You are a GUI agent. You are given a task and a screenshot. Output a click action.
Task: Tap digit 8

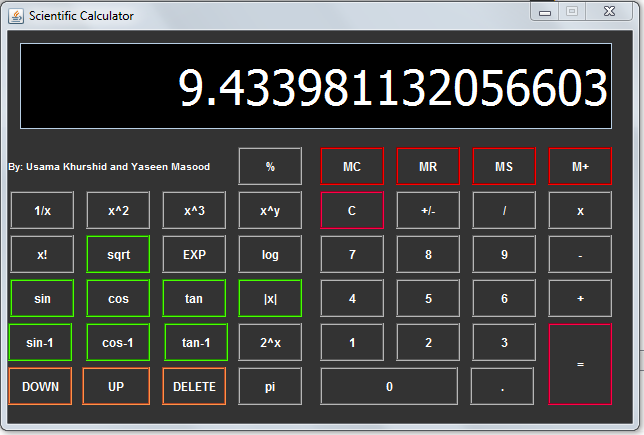428,254
